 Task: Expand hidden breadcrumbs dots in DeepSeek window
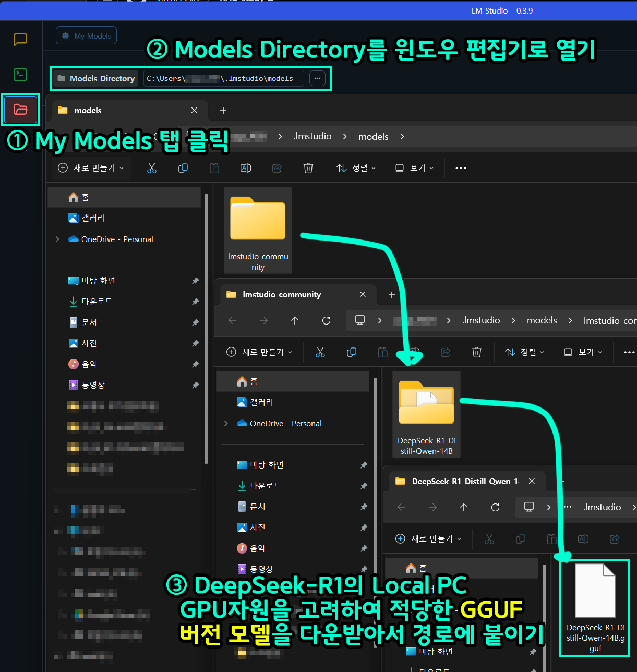coord(568,507)
